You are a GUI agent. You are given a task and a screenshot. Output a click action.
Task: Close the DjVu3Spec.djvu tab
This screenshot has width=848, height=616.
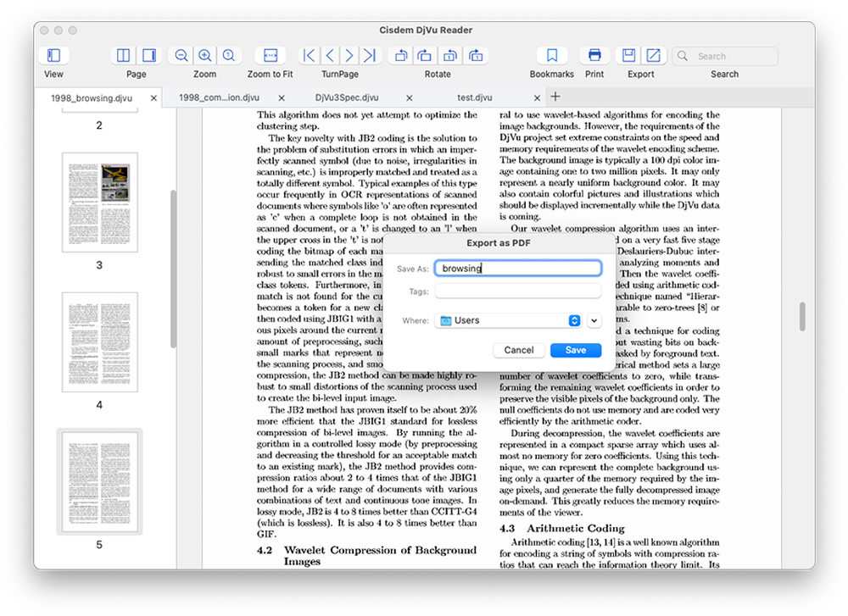pos(409,97)
